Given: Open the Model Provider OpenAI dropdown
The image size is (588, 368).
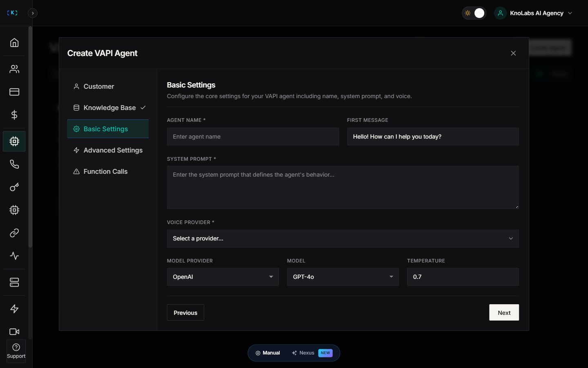Looking at the screenshot, I should [x=223, y=277].
